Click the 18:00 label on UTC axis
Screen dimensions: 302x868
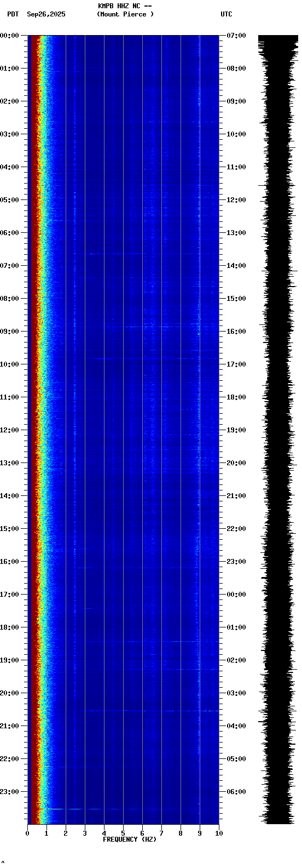(236, 397)
